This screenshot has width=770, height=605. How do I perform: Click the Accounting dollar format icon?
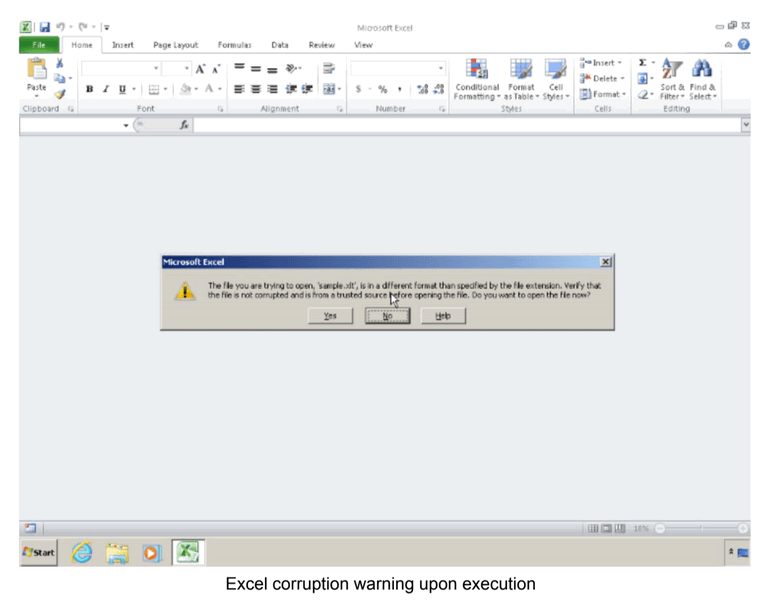pyautogui.click(x=358, y=89)
